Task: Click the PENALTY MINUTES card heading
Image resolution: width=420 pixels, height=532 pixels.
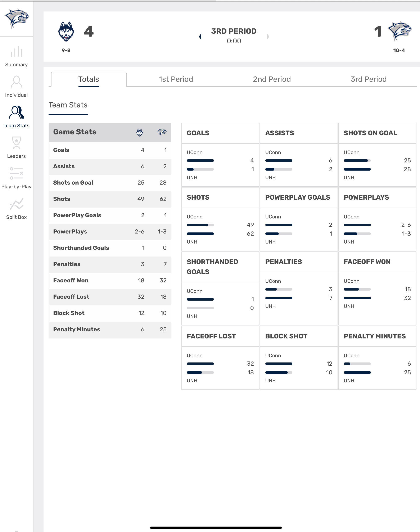Action: click(x=375, y=336)
